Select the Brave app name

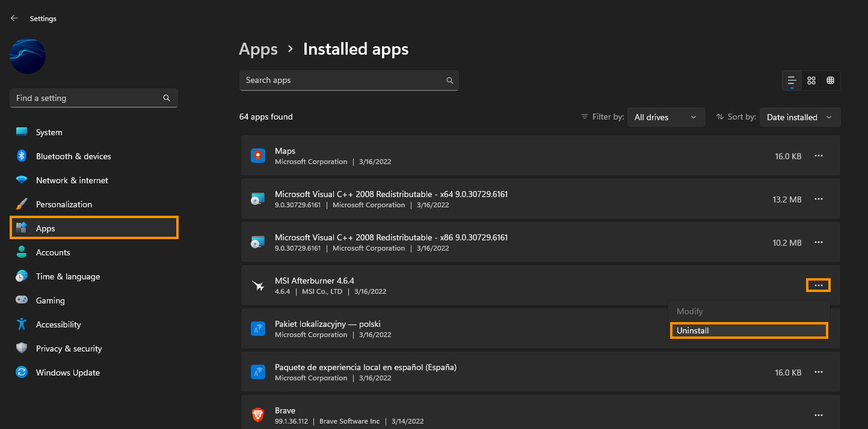(285, 410)
